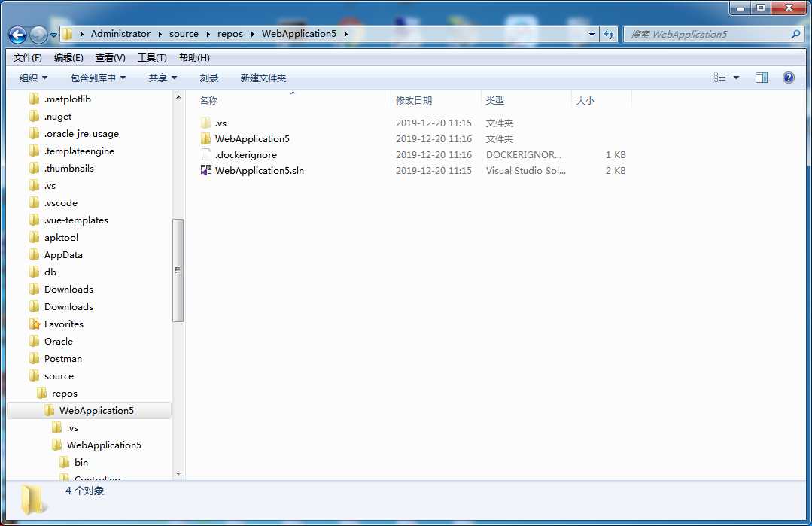Open the 包含到库中 dropdown
This screenshot has width=812, height=526.
click(x=98, y=78)
